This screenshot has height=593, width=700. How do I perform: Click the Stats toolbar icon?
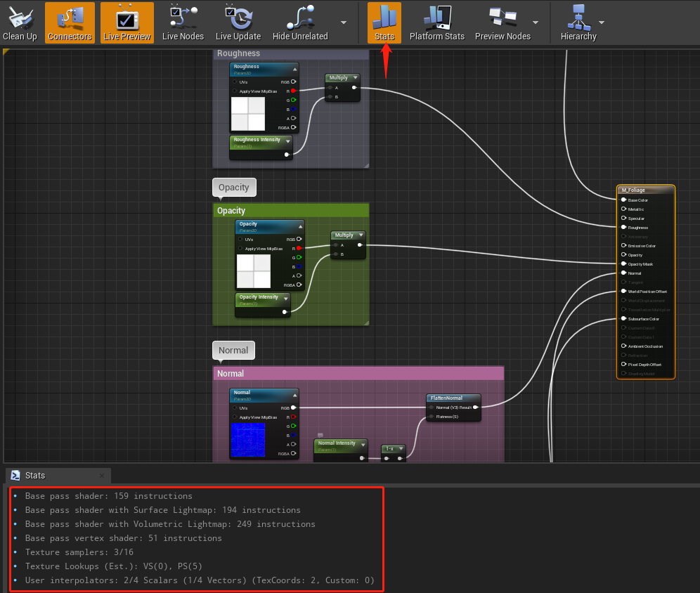tap(384, 22)
